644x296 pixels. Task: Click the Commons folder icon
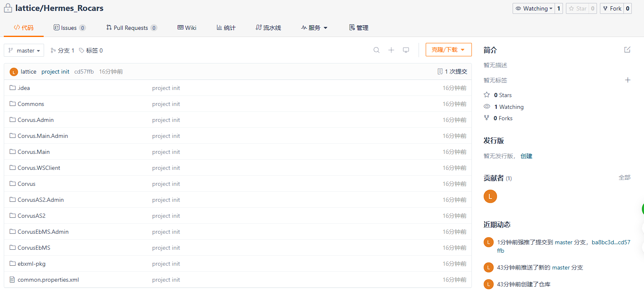[x=12, y=104]
